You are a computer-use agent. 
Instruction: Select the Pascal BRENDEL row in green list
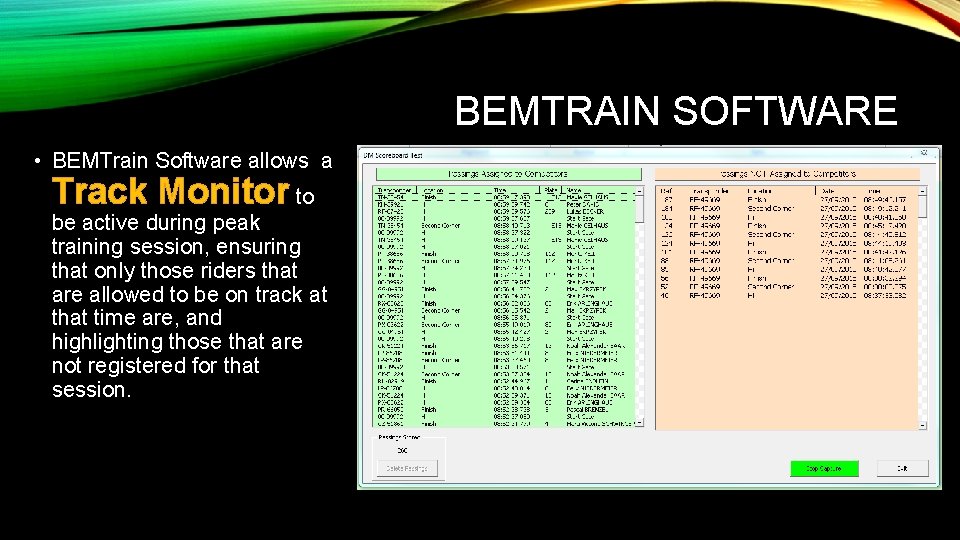pyautogui.click(x=504, y=409)
